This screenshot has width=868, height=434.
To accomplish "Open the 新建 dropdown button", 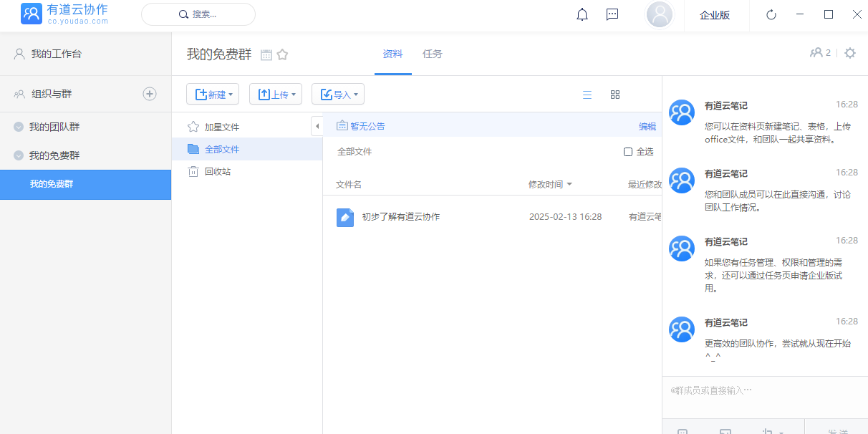I will point(213,94).
